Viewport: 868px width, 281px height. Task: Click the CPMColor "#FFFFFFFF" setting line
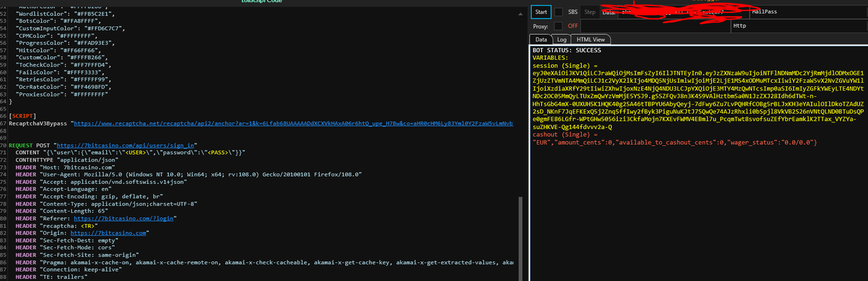coord(56,36)
